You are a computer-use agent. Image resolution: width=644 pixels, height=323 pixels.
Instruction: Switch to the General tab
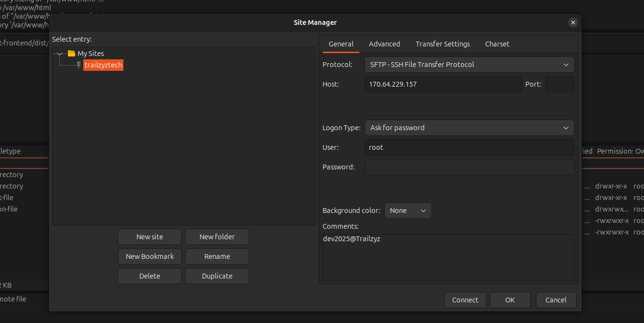(x=341, y=44)
